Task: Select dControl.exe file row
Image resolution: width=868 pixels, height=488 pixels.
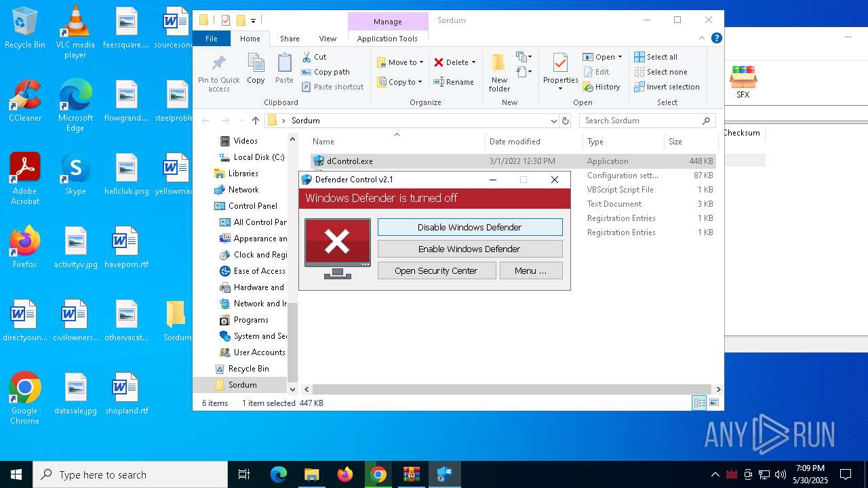Action: (x=513, y=161)
